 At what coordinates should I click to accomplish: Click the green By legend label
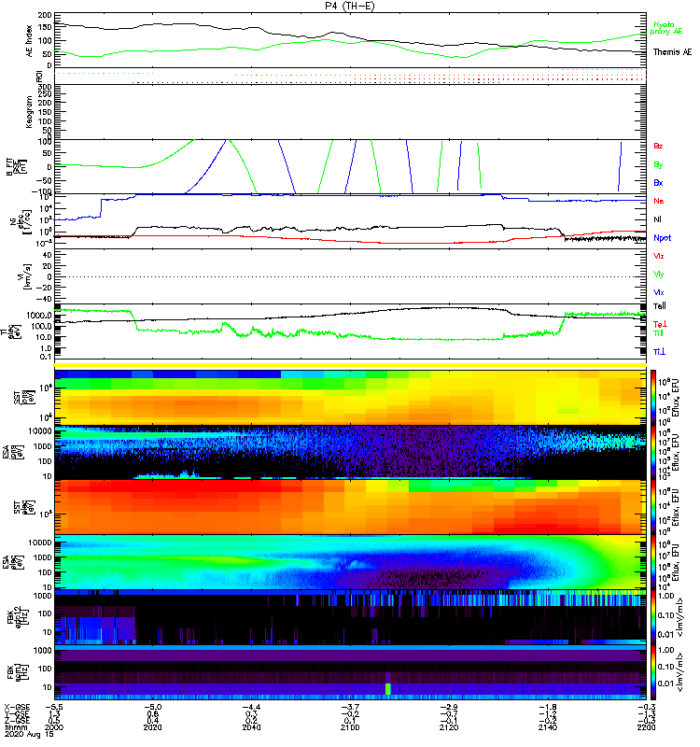pyautogui.click(x=658, y=164)
